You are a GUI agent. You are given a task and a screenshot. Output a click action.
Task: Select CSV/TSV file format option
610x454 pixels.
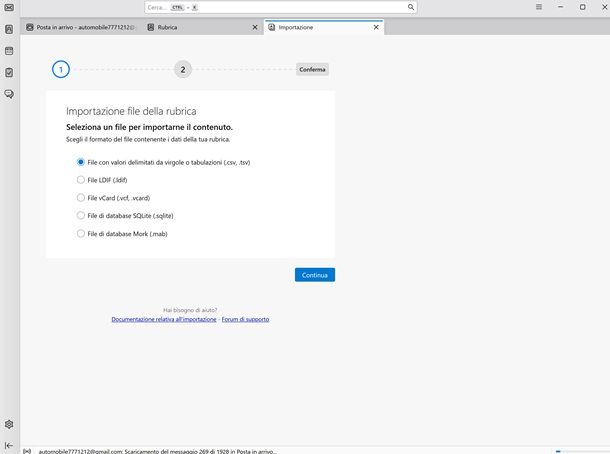click(x=164, y=162)
